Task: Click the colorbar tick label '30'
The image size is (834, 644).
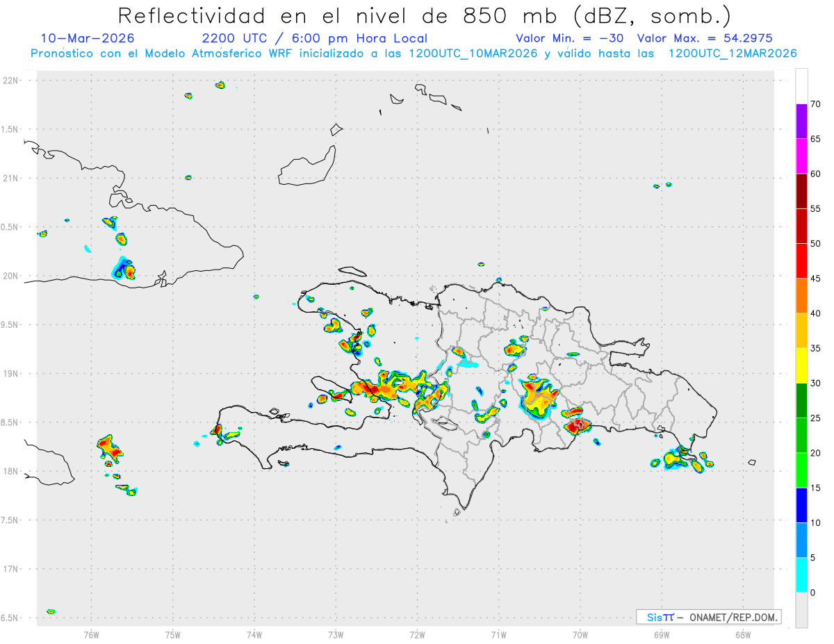Action: click(815, 383)
